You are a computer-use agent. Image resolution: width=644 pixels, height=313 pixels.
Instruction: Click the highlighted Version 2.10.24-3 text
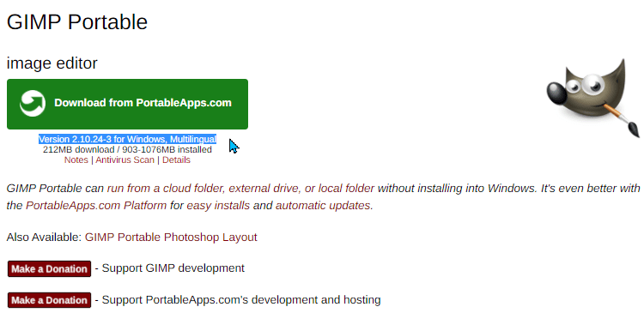[127, 139]
